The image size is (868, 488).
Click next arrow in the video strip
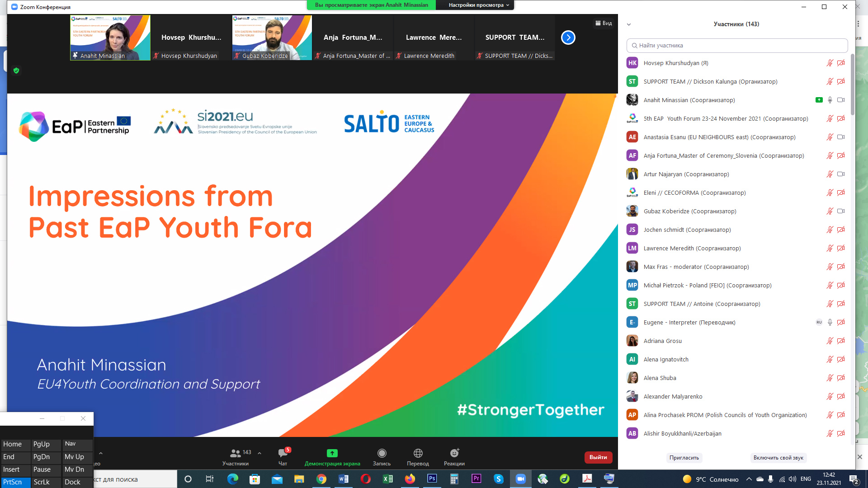tap(568, 38)
